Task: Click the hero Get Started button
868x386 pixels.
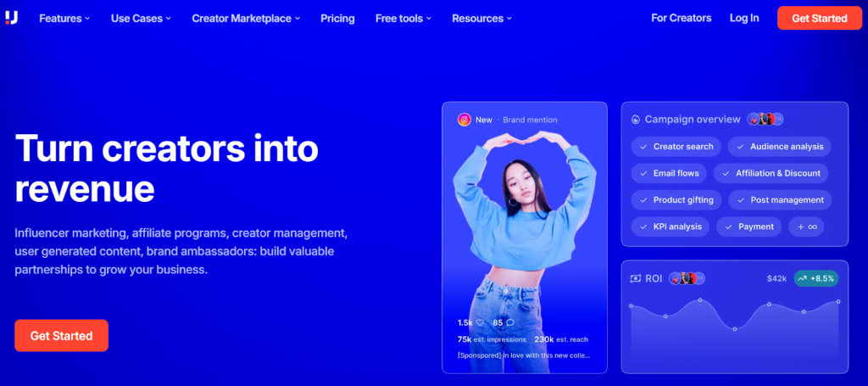Action: (61, 336)
